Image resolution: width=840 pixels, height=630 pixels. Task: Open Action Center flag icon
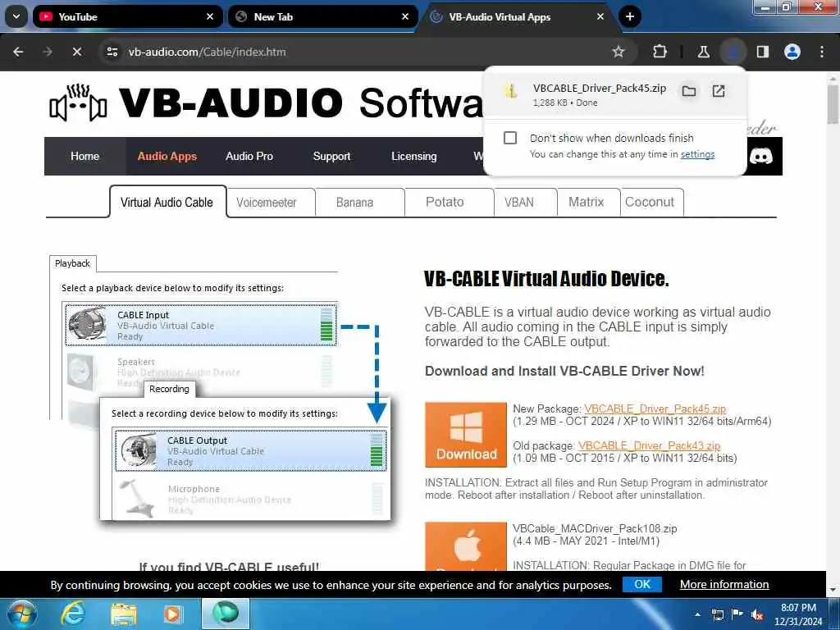click(737, 614)
